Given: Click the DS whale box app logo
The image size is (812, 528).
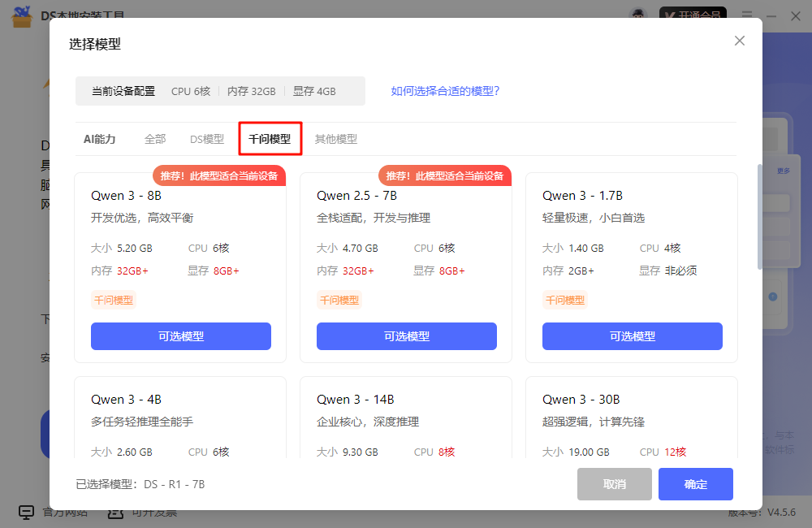Looking at the screenshot, I should [22, 15].
